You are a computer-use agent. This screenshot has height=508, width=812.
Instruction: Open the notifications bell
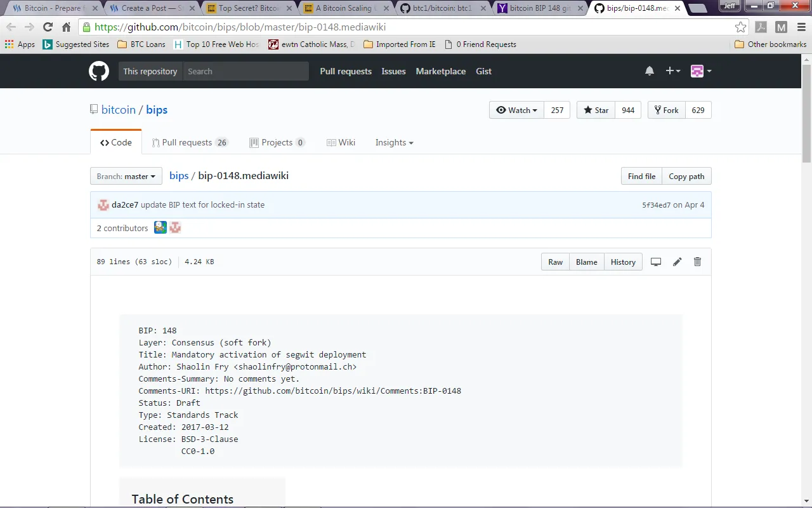[x=650, y=71]
